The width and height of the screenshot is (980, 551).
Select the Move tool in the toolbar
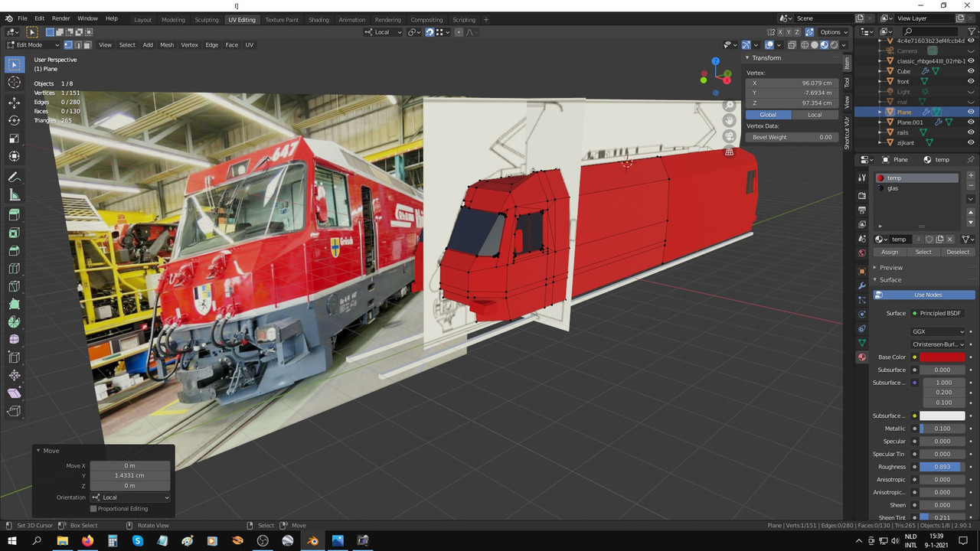coord(14,102)
